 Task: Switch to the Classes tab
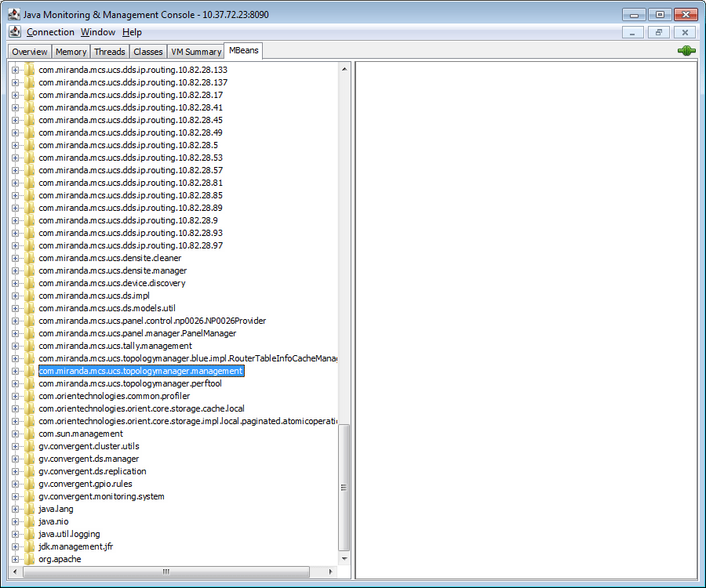[148, 52]
